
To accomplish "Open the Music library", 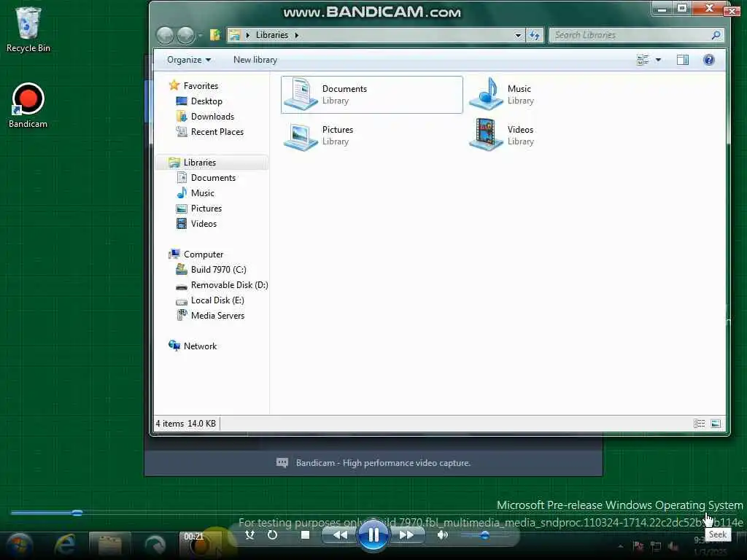I will pos(502,95).
